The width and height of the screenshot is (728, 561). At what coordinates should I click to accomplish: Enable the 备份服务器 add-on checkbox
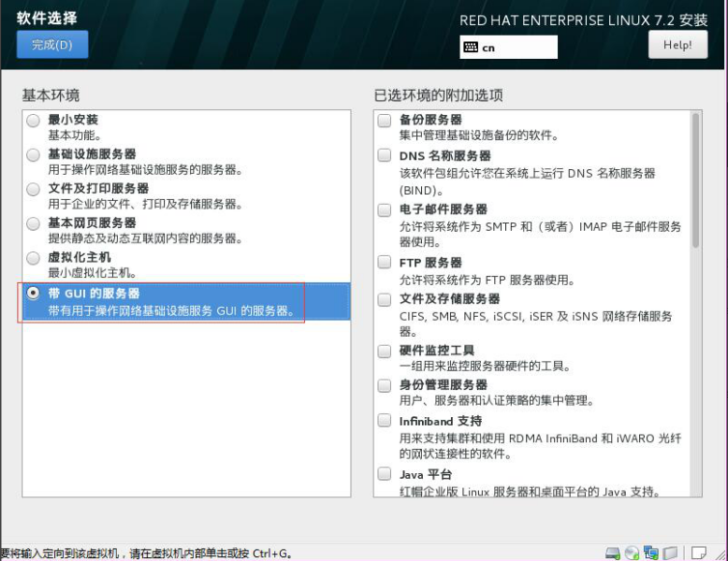[384, 121]
